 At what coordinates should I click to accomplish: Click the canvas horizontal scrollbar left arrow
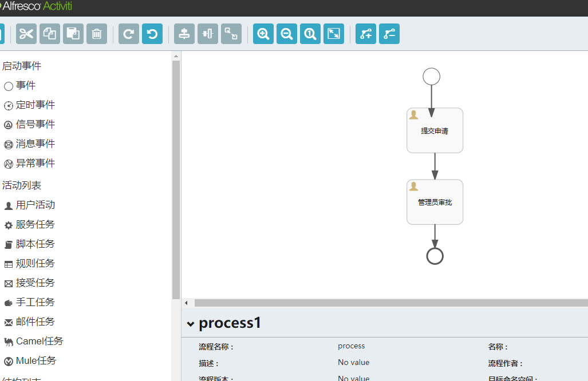point(187,303)
